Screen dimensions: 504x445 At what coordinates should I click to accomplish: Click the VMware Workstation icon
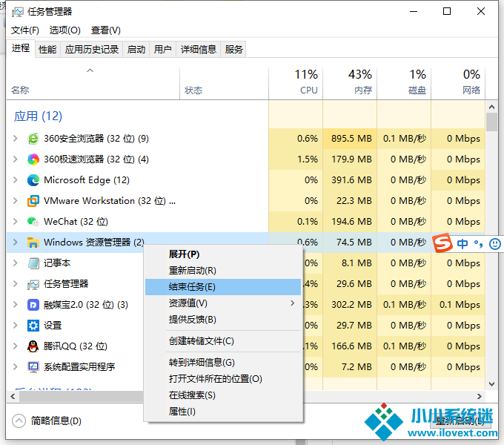click(33, 201)
